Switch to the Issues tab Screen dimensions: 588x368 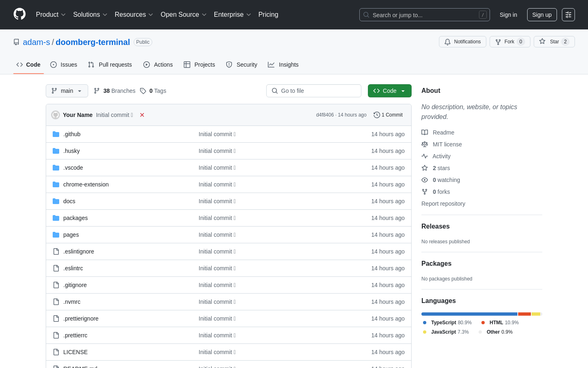64,65
